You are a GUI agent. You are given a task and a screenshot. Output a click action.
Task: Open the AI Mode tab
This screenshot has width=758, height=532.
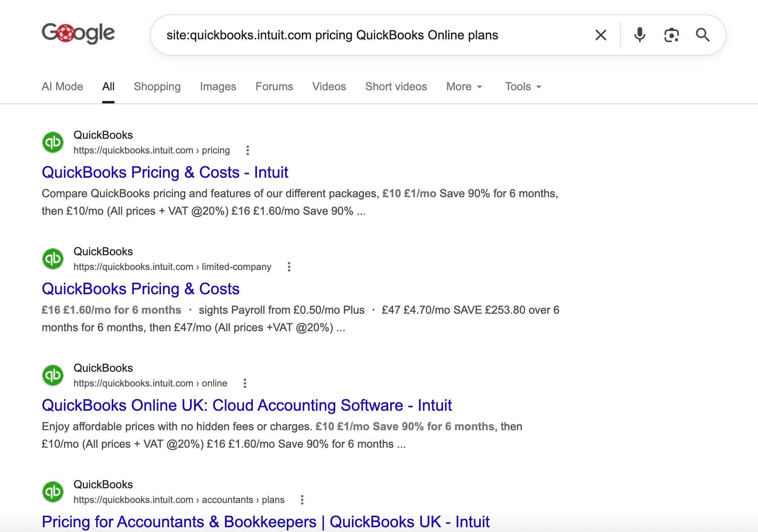coord(62,86)
